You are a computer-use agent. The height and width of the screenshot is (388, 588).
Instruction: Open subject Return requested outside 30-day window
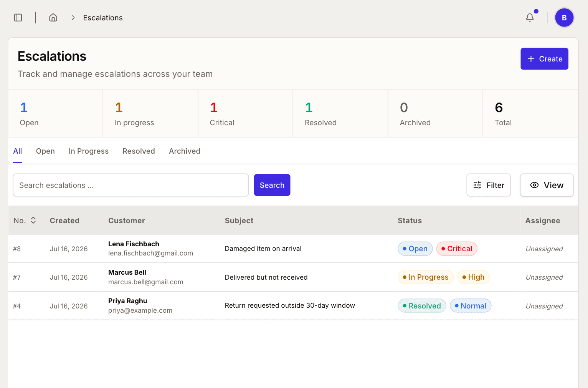290,305
